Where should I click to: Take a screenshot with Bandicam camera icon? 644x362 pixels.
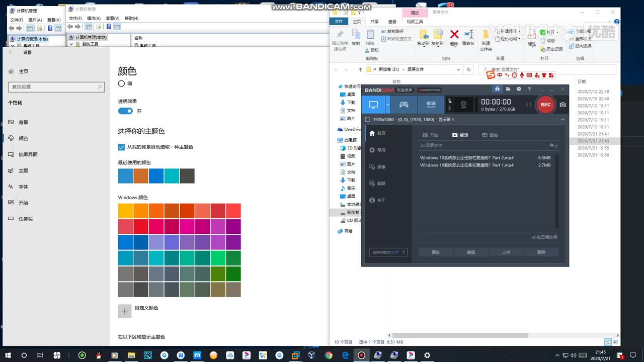click(x=562, y=105)
